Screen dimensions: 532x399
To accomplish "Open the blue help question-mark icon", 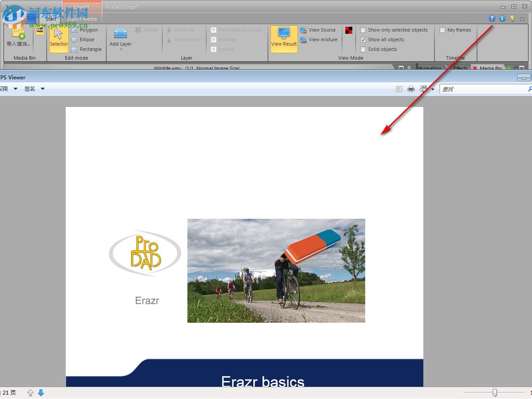I will 492,18.
